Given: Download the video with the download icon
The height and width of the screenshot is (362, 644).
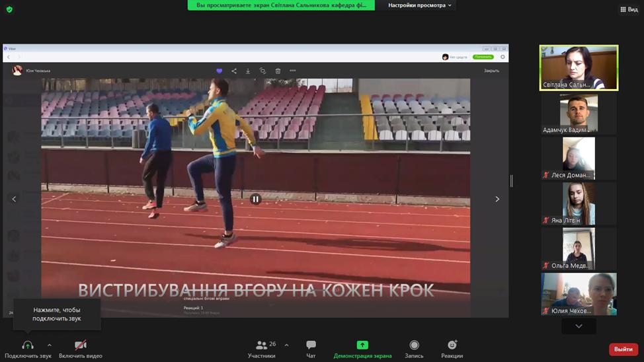Looking at the screenshot, I should coord(248,71).
